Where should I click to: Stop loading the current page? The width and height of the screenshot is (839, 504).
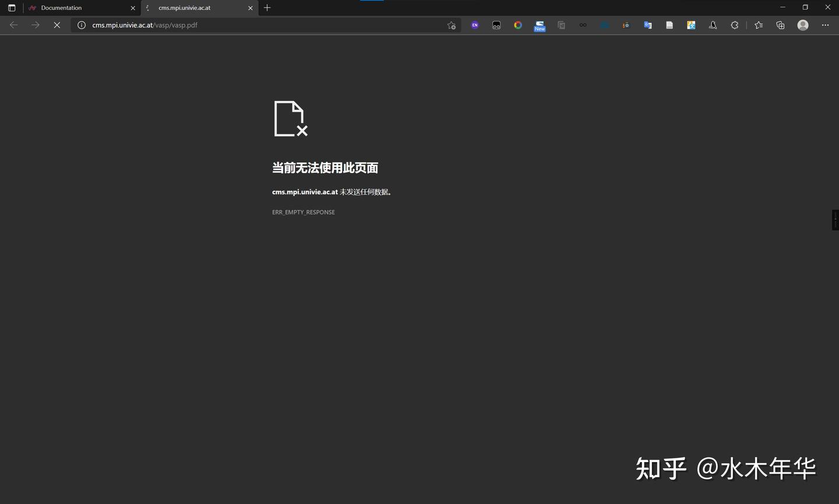(57, 25)
